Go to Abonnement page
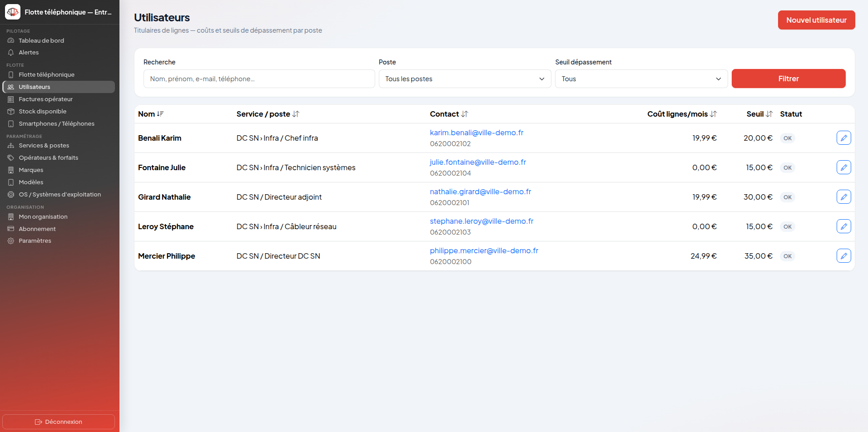 click(x=59, y=229)
